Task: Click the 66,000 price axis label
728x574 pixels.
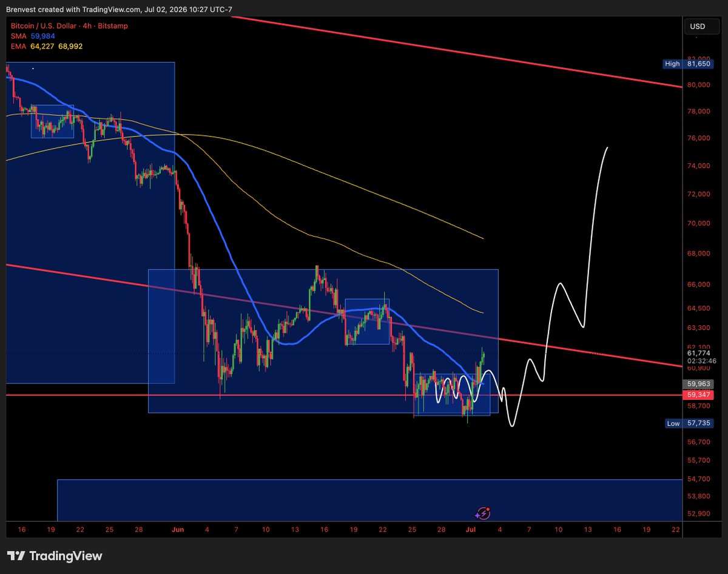Action: (x=699, y=285)
